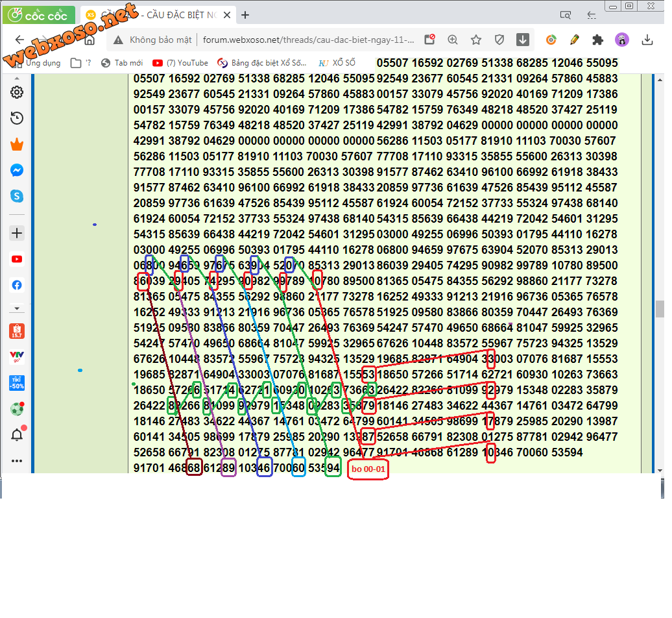The width and height of the screenshot is (672, 618).
Task: Open the notifications bell in sidebar
Action: (x=17, y=435)
